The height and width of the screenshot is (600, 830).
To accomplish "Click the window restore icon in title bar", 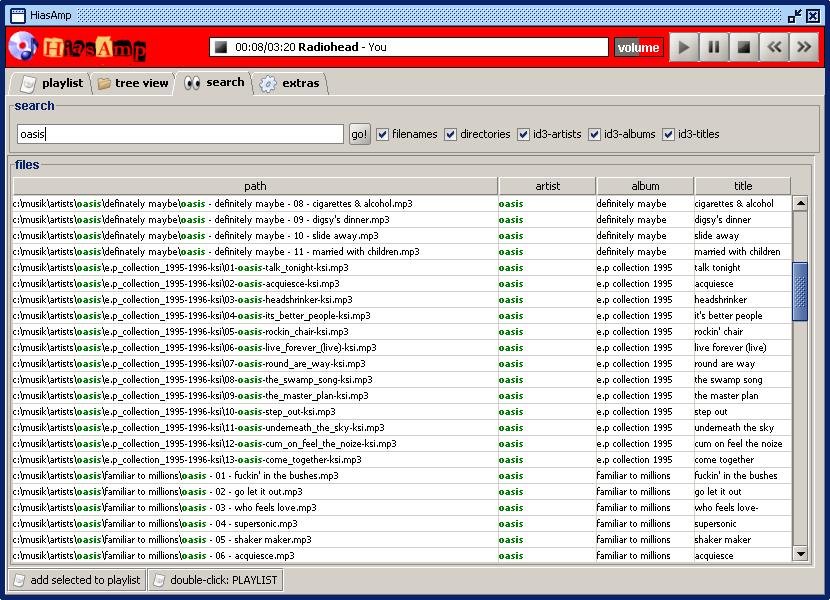I will [795, 16].
